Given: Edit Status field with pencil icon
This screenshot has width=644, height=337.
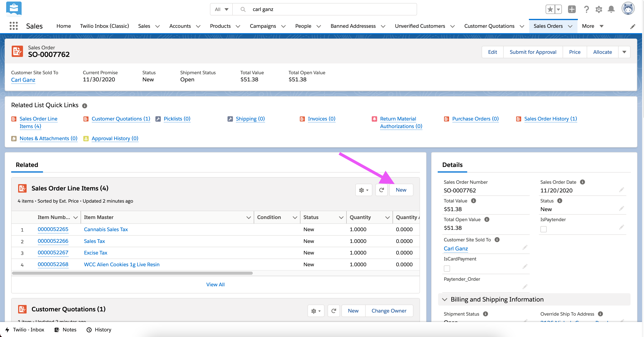Looking at the screenshot, I should pos(621,209).
